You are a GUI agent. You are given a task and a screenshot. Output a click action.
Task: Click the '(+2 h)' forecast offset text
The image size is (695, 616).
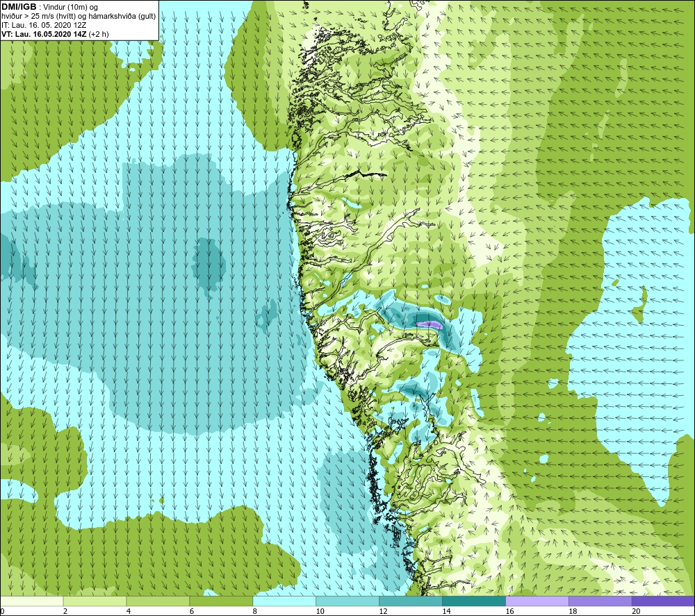(x=99, y=34)
